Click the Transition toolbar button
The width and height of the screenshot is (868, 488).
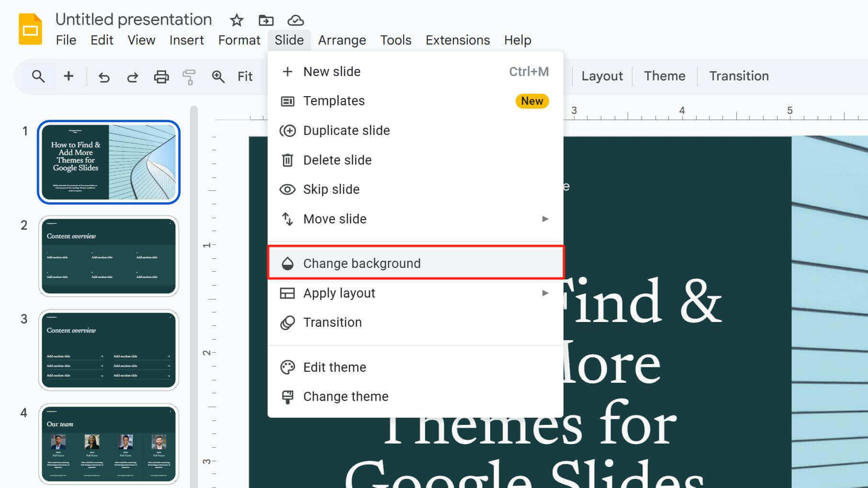click(739, 76)
